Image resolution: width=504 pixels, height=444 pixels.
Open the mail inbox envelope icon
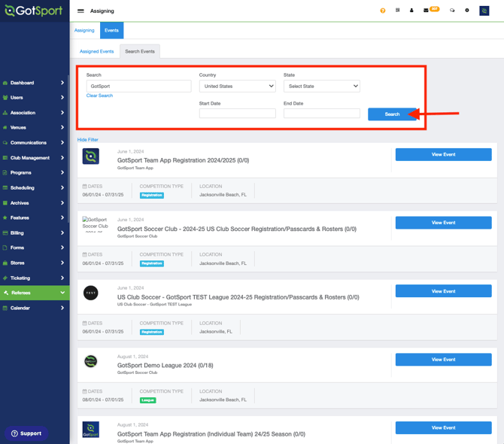pyautogui.click(x=426, y=11)
